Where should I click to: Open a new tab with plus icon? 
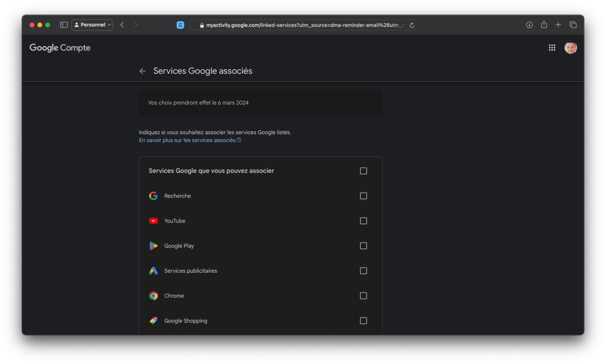click(558, 25)
